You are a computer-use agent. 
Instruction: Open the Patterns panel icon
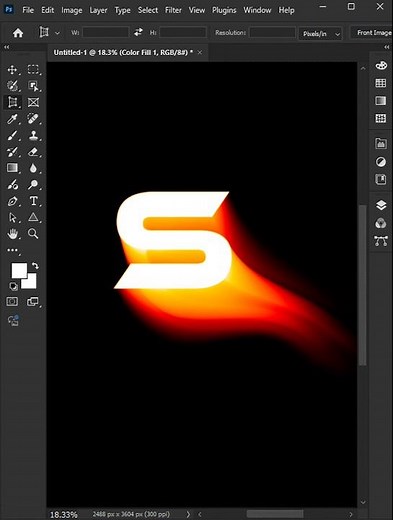[x=381, y=118]
